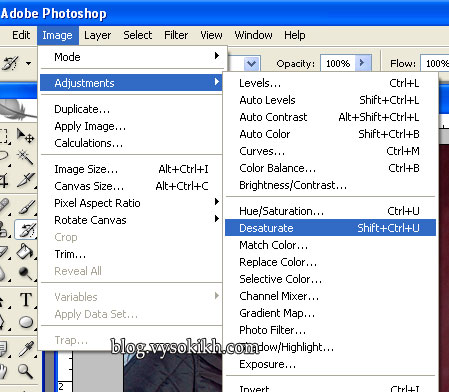Open Curves adjustment
Viewport: 449px width, 392px height.
pyautogui.click(x=330, y=151)
